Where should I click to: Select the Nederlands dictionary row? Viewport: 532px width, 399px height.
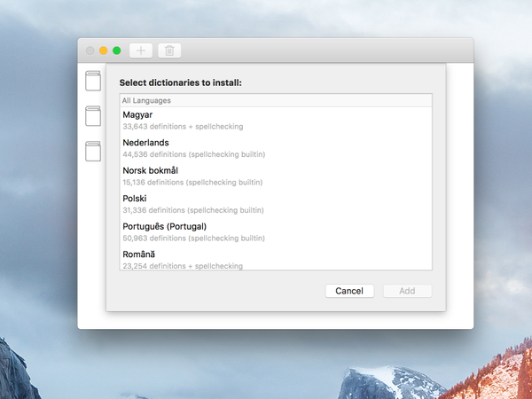tap(276, 149)
